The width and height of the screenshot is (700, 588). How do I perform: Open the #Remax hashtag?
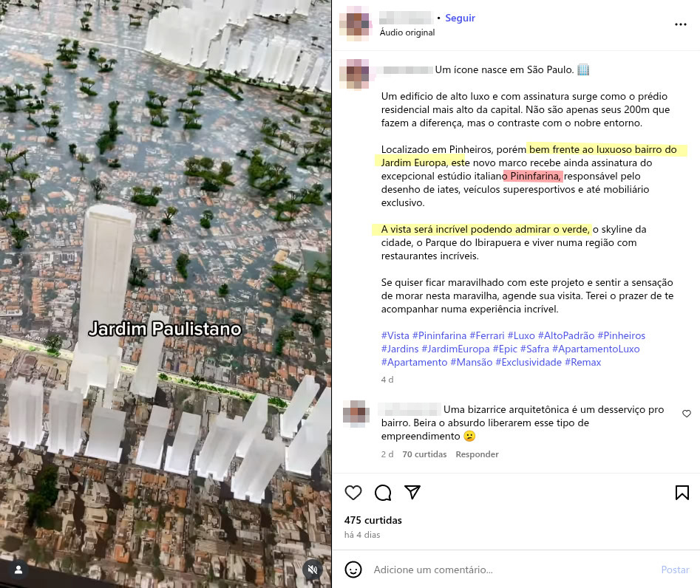tap(582, 362)
